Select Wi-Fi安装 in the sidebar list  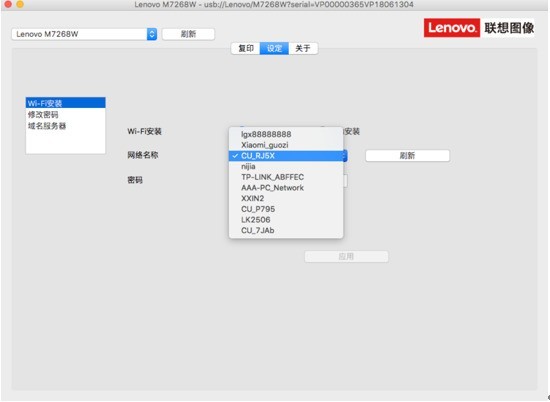[66, 103]
